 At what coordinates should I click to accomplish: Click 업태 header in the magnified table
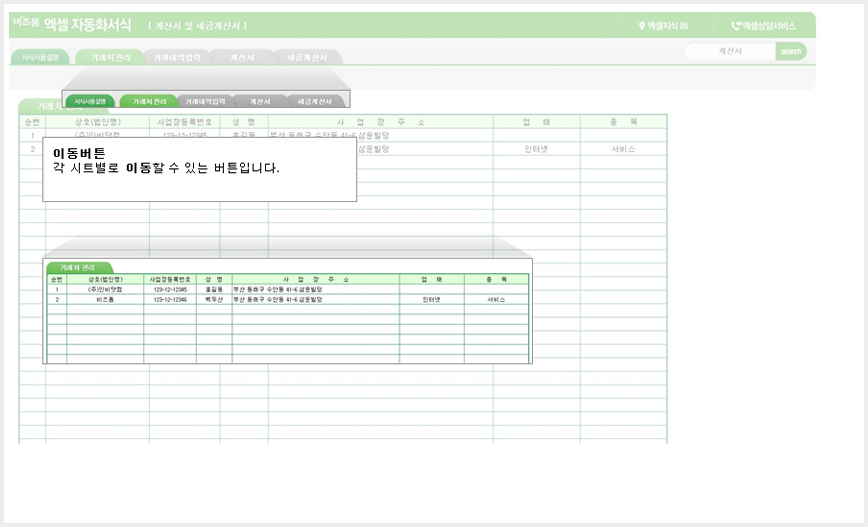(x=432, y=280)
